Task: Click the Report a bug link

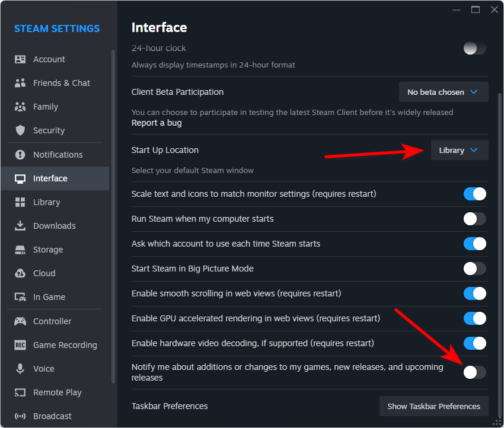Action: pos(157,123)
